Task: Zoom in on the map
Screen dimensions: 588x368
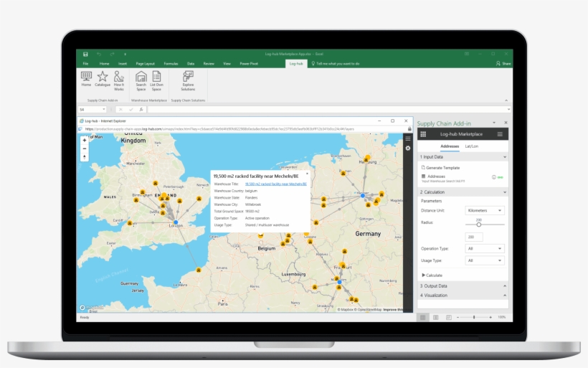Action: [x=85, y=140]
